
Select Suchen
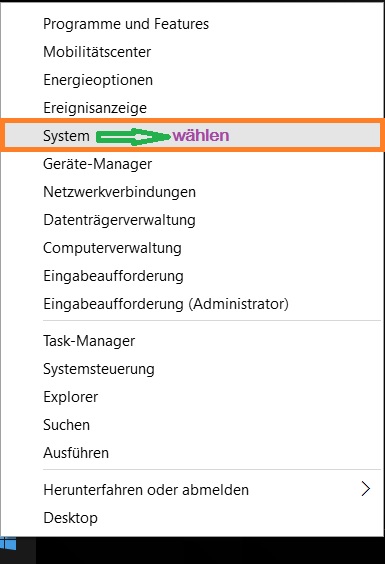point(67,425)
